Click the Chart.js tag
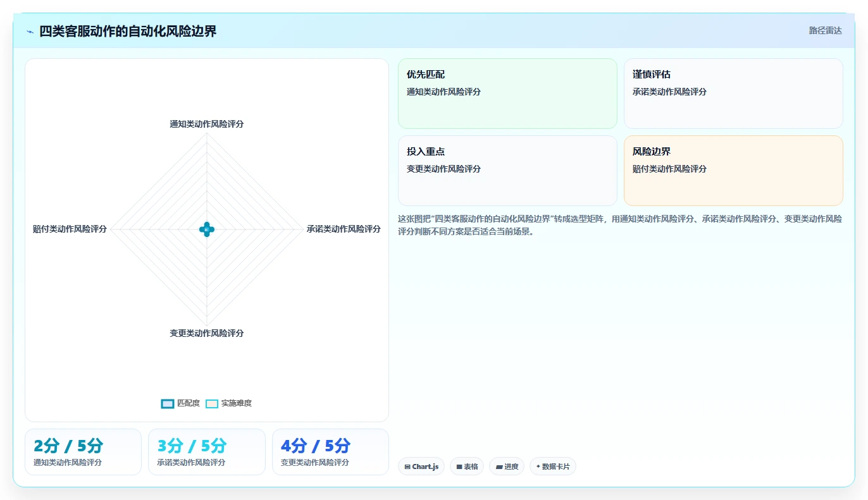 pyautogui.click(x=421, y=466)
